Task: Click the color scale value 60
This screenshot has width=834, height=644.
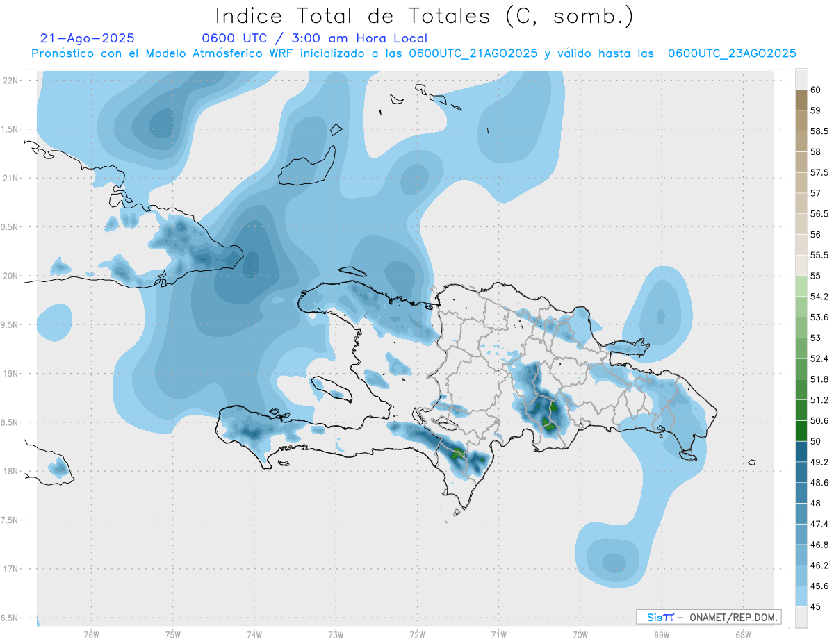Action: [815, 90]
